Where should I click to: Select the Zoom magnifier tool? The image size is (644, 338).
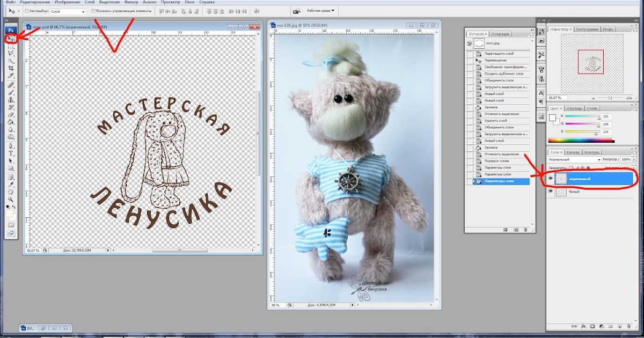click(11, 199)
